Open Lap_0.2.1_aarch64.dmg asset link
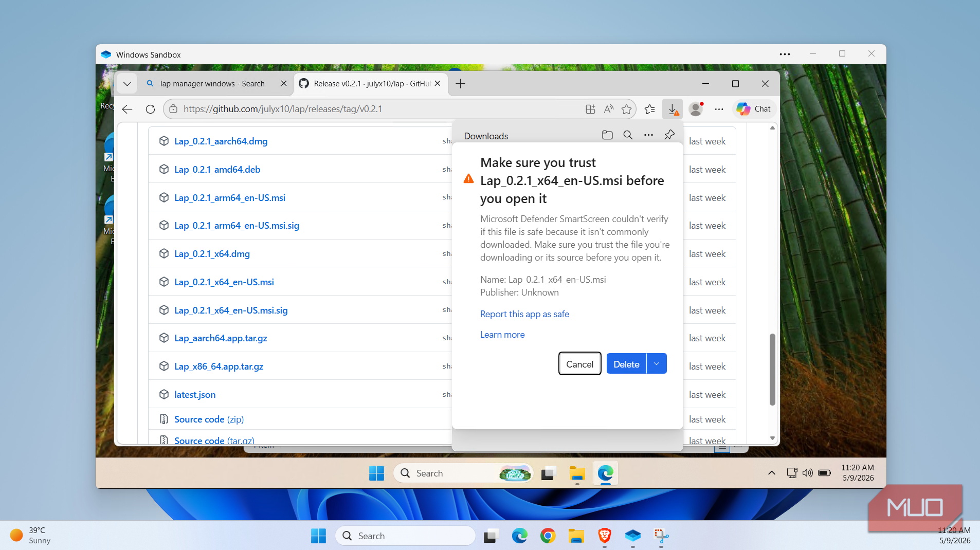This screenshot has width=980, height=550. coord(221,141)
